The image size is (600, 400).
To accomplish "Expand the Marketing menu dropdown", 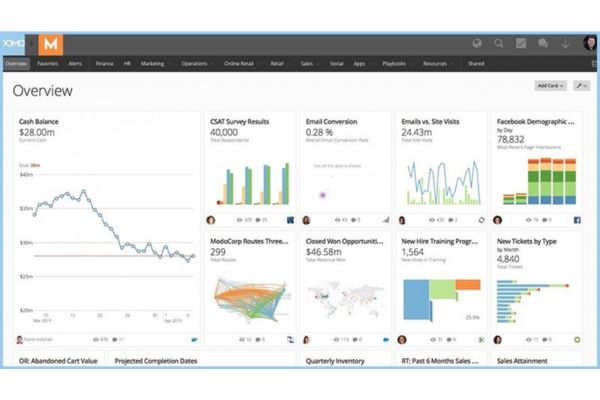I will (x=169, y=64).
